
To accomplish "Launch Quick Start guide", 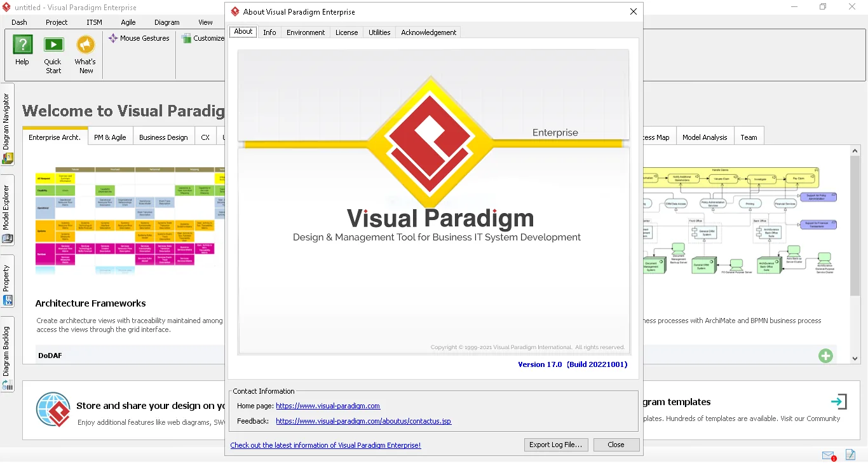I will [x=53, y=55].
